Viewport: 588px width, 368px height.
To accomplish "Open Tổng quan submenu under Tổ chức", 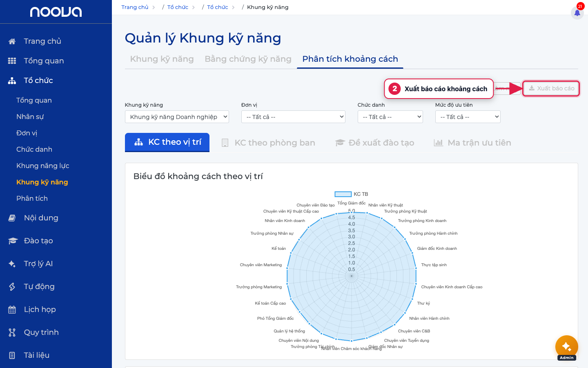I will (x=34, y=100).
